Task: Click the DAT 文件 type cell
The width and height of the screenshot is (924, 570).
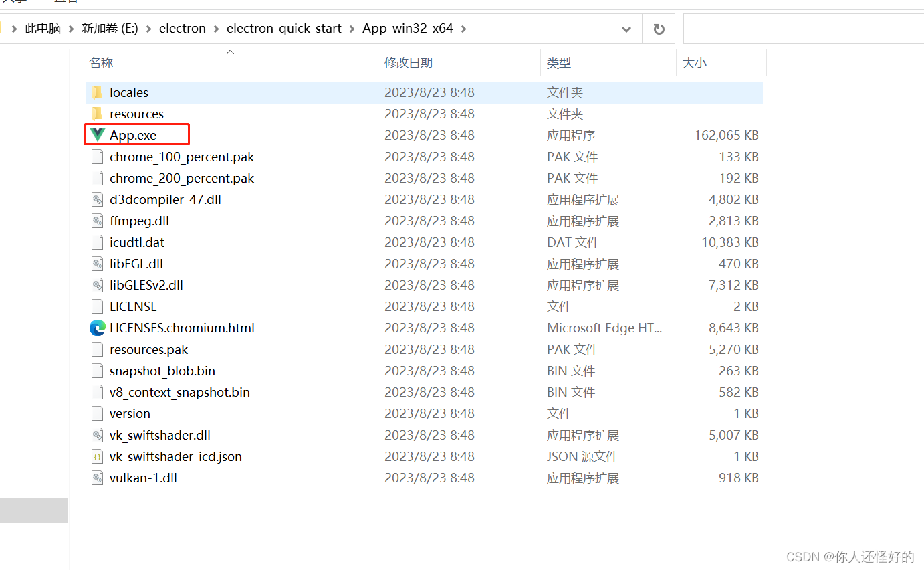Action: [573, 242]
